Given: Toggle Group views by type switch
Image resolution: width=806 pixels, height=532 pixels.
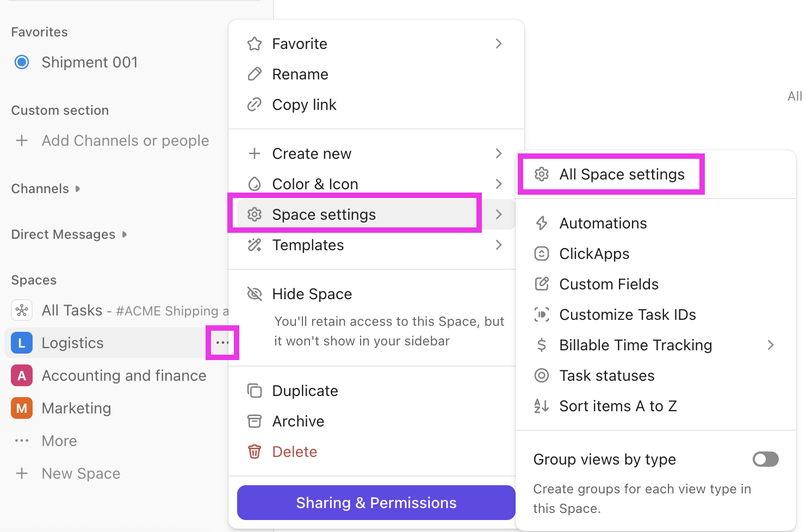Looking at the screenshot, I should [765, 459].
